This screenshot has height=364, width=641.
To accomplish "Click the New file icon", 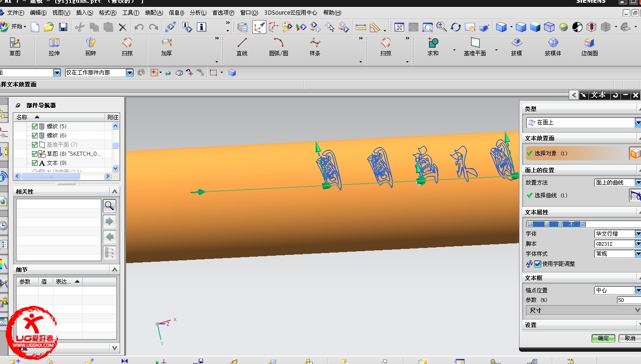I will 35,27.
